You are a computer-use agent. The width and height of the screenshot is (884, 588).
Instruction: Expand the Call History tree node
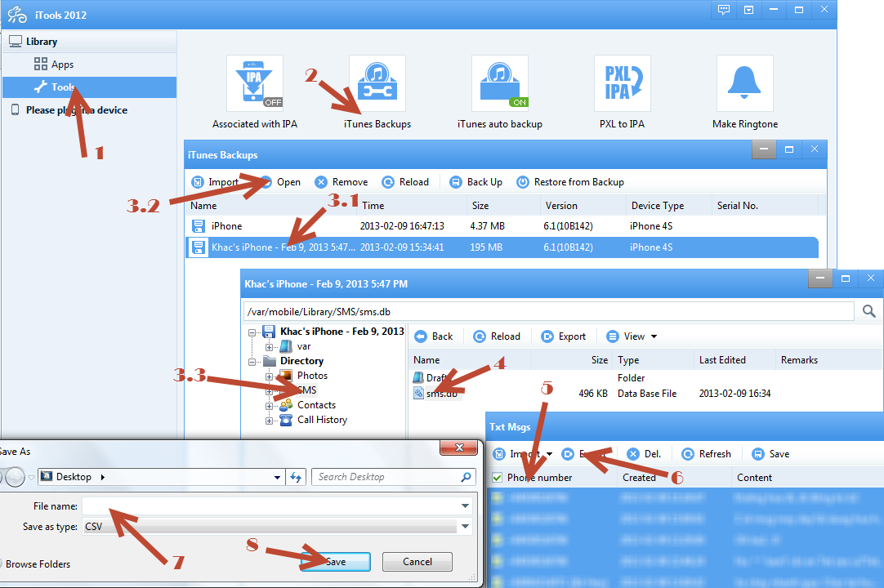coord(269,420)
